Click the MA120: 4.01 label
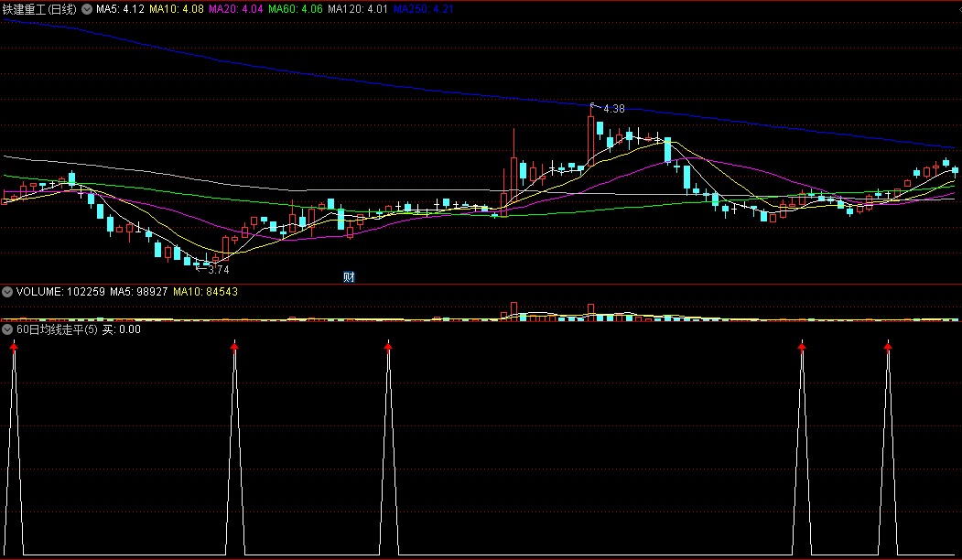The image size is (962, 560). pyautogui.click(x=358, y=9)
